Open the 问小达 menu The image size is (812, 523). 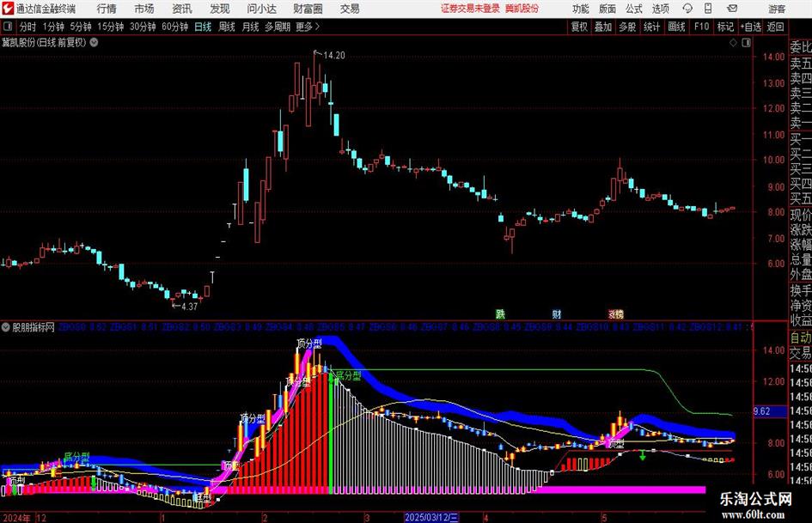pyautogui.click(x=261, y=9)
